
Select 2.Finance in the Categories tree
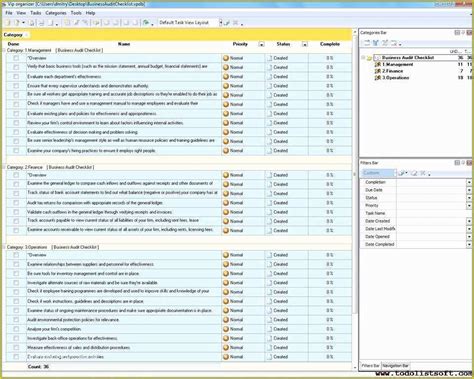(393, 71)
